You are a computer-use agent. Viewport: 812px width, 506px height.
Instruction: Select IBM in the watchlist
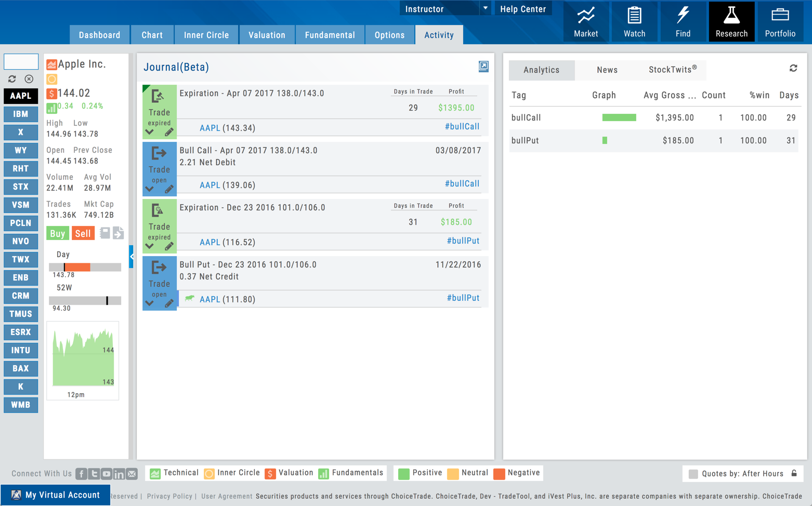pyautogui.click(x=21, y=114)
